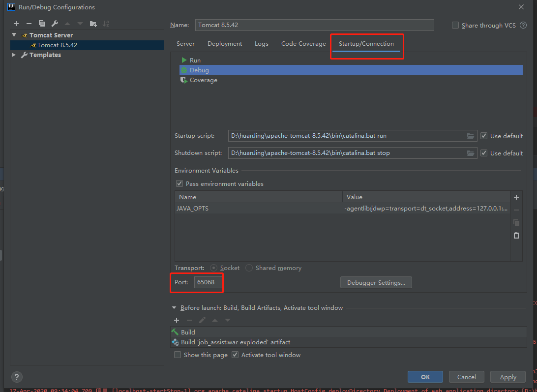Add a Before launch task with plus icon

pyautogui.click(x=177, y=320)
